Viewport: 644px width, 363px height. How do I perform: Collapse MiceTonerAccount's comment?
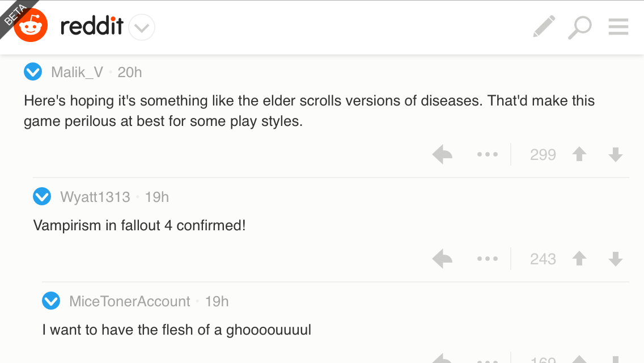click(x=51, y=301)
